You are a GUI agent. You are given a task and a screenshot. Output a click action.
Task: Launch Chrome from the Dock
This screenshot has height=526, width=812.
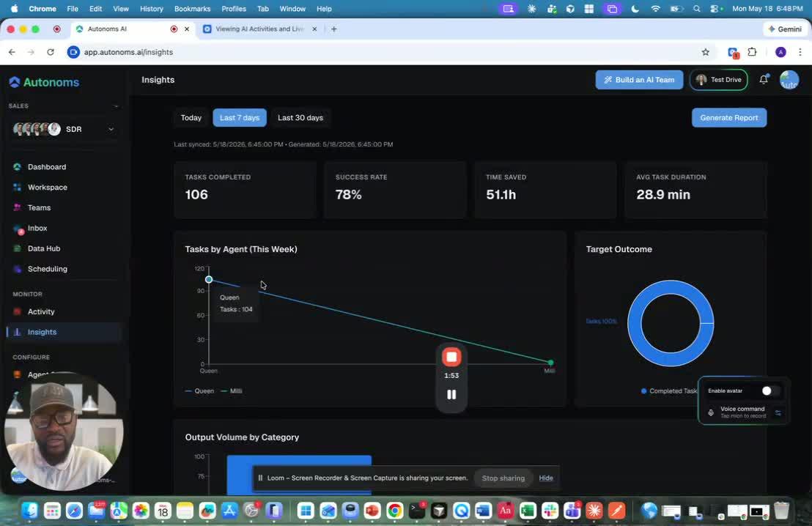pos(394,511)
